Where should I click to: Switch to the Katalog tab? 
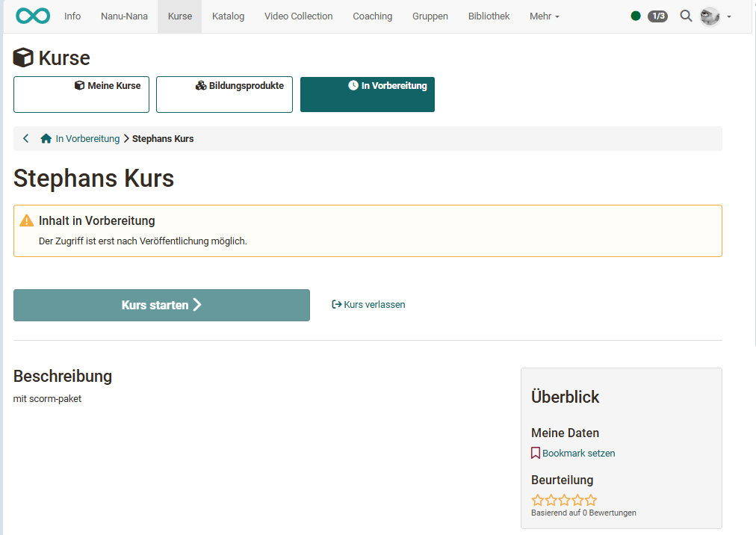click(x=228, y=16)
